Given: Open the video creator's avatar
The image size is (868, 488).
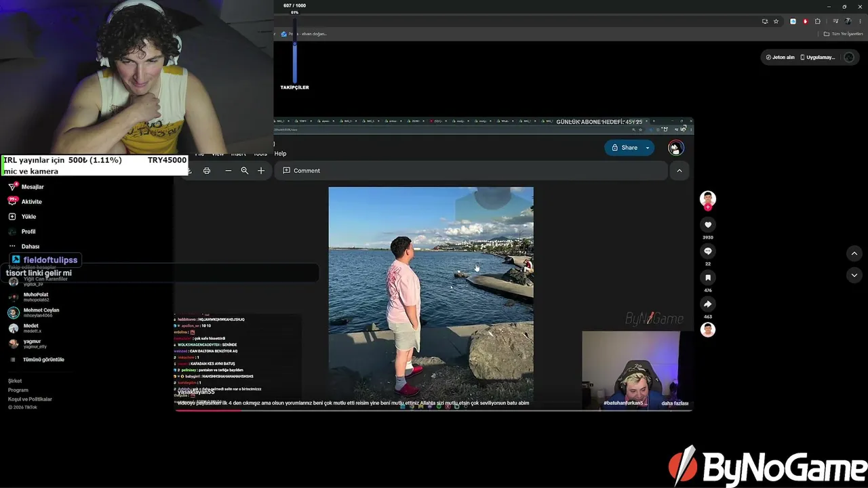Looking at the screenshot, I should (708, 199).
